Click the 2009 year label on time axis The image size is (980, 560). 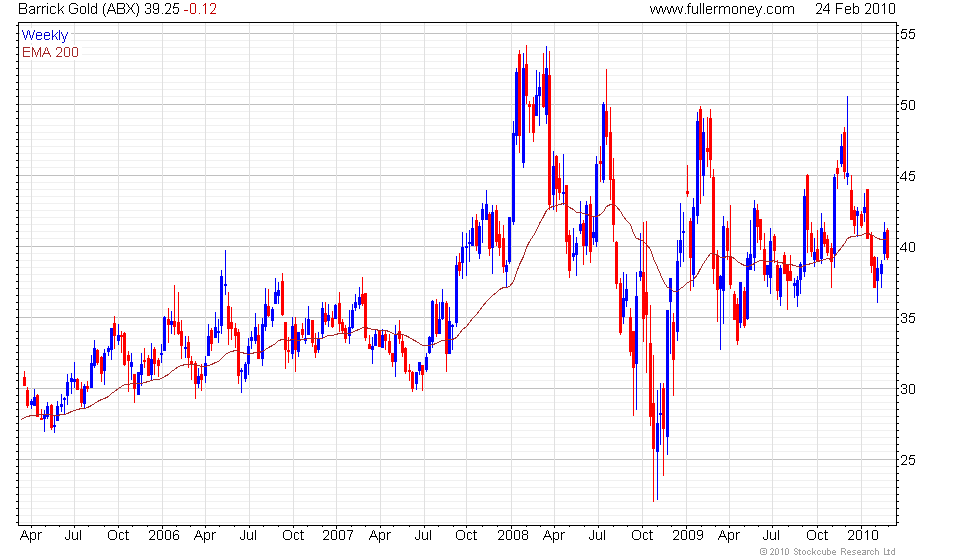(688, 536)
